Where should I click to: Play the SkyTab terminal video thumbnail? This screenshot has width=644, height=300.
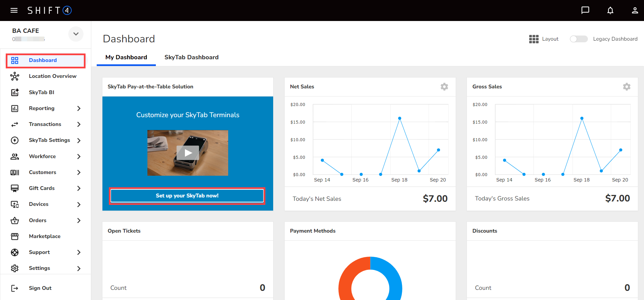pos(188,153)
